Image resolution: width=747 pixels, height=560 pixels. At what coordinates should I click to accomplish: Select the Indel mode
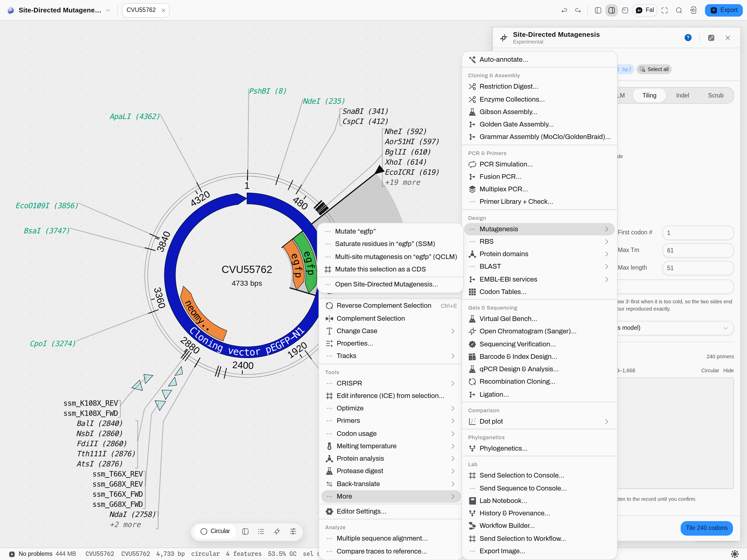coord(682,95)
